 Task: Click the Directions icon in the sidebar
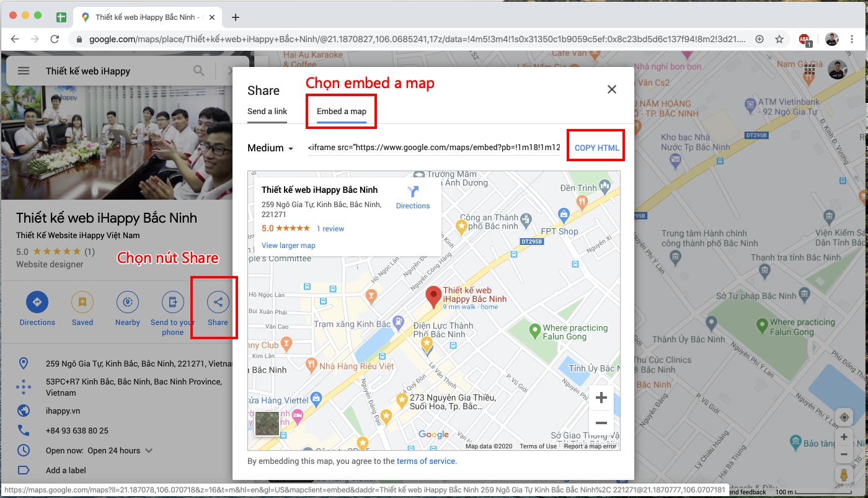click(37, 302)
